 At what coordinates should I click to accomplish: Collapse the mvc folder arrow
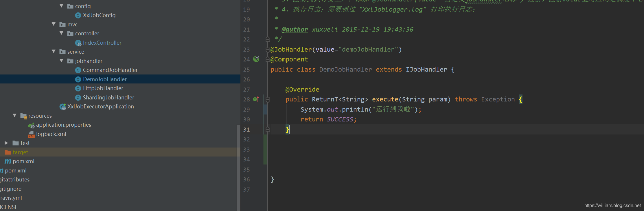[x=54, y=24]
